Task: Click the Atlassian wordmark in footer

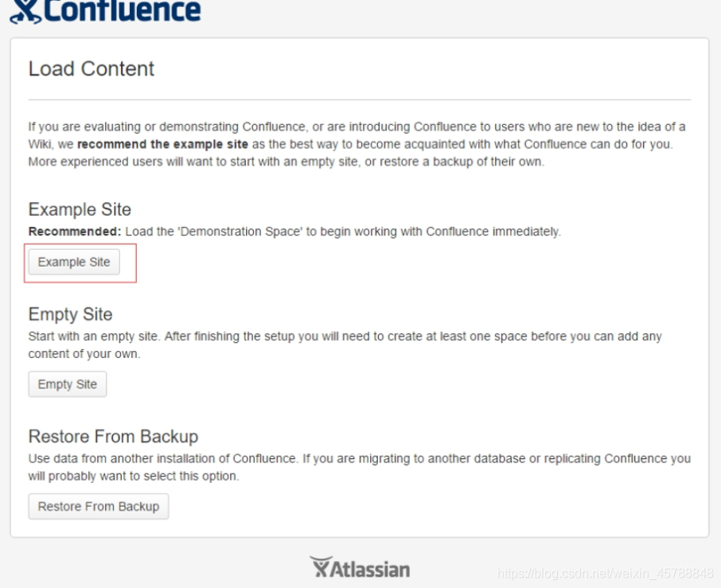Action: click(x=370, y=569)
